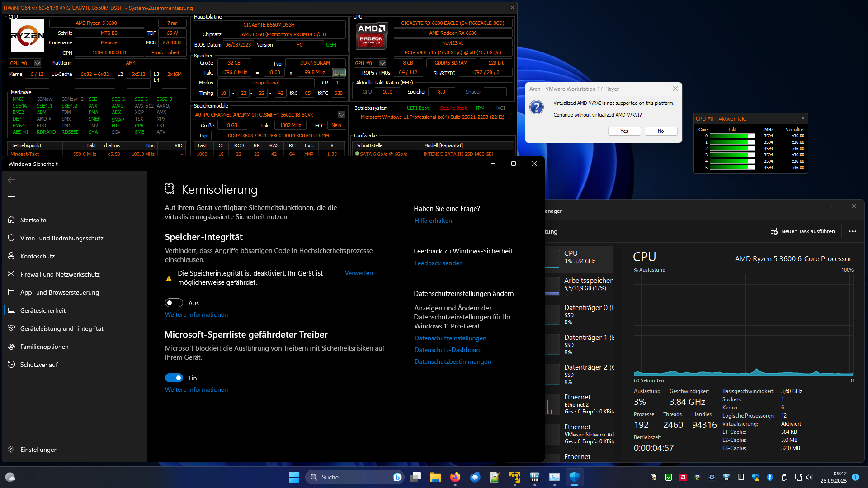Go back using the Windows-Sicherheit back arrow
The image size is (868, 488).
[x=11, y=180]
